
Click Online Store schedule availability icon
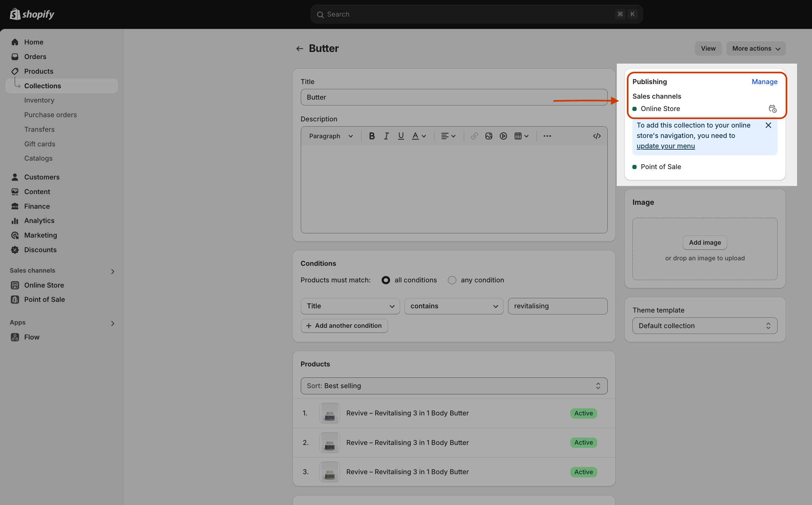(x=773, y=109)
